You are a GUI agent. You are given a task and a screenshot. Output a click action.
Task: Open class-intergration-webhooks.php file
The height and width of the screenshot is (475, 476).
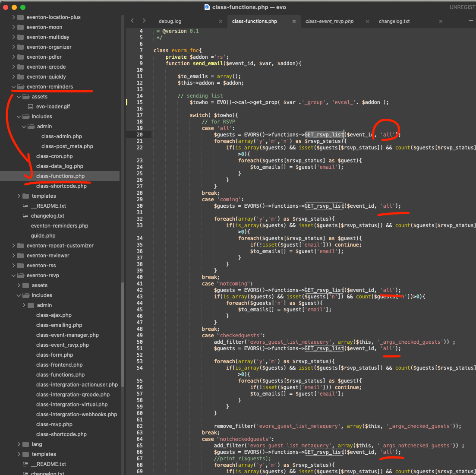pyautogui.click(x=76, y=414)
